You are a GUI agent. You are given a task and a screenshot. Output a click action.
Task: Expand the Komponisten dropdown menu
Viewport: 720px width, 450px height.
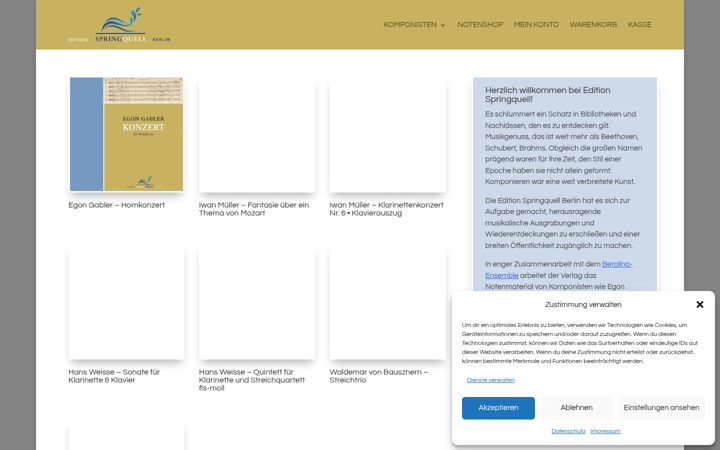click(414, 25)
